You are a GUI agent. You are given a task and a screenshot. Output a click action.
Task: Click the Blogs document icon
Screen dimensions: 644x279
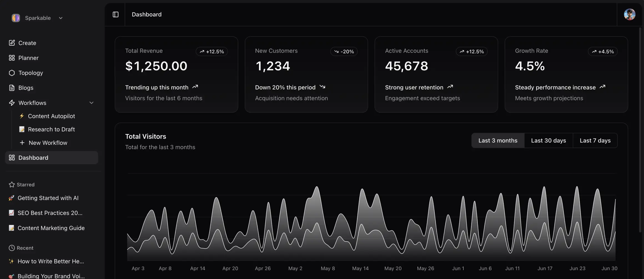pyautogui.click(x=12, y=88)
